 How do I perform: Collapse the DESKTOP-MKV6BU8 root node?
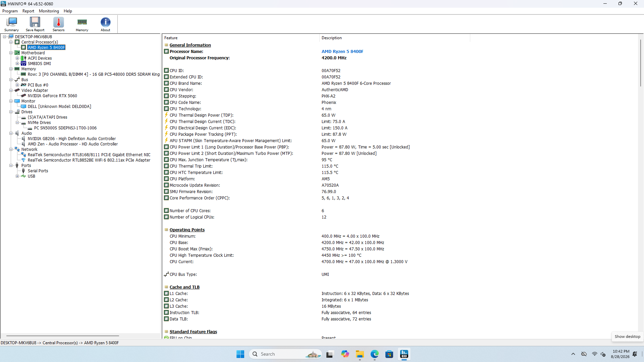5,37
